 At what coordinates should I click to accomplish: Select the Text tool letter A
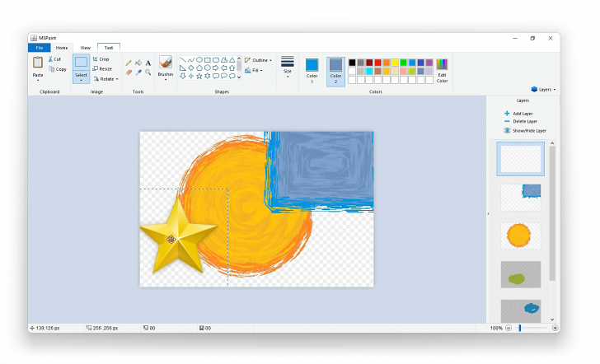[x=148, y=63]
